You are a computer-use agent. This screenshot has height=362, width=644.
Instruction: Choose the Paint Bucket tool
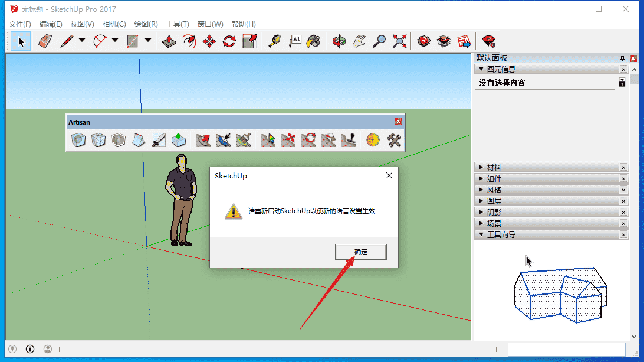click(314, 41)
